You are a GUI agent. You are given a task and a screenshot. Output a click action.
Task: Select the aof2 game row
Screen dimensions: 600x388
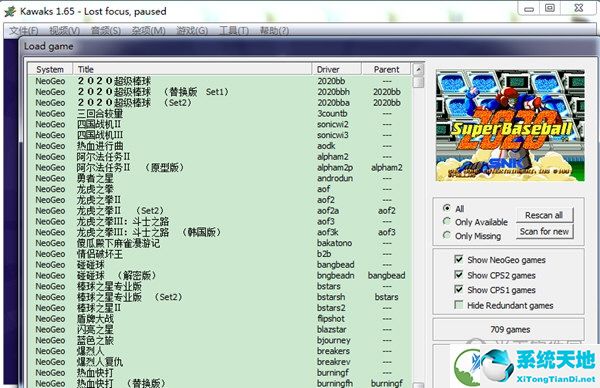pyautogui.click(x=220, y=200)
